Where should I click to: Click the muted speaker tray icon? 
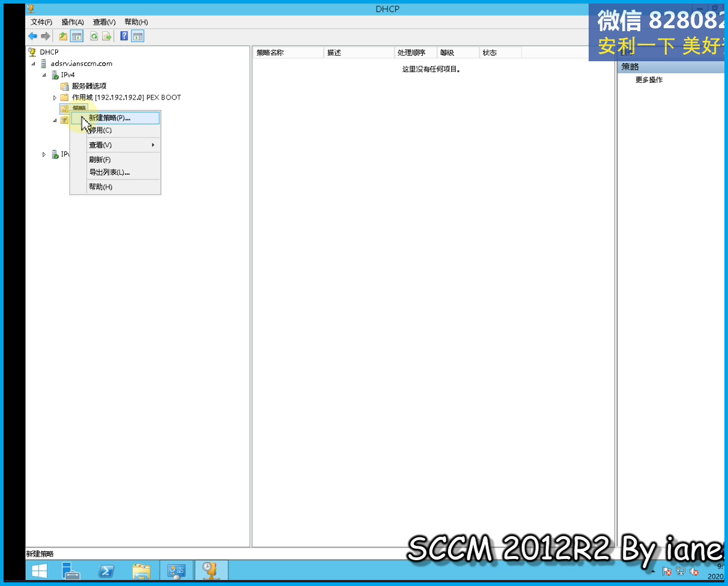694,571
